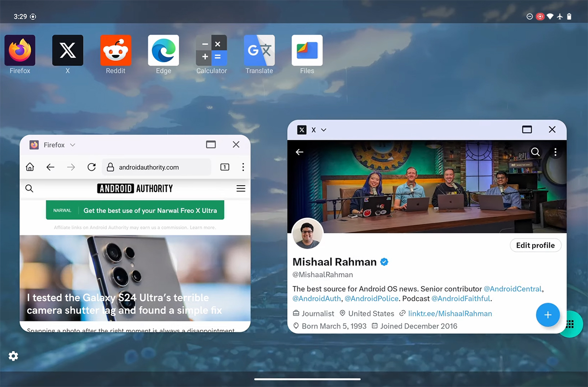
Task: Click the X app icon in title bar
Action: pyautogui.click(x=302, y=130)
